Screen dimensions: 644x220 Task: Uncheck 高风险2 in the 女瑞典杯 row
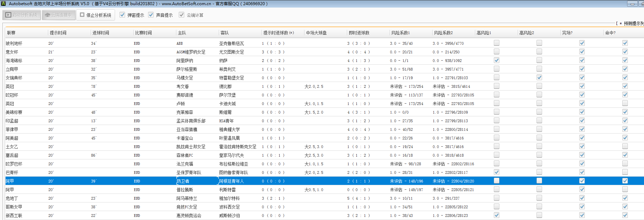tap(539, 77)
